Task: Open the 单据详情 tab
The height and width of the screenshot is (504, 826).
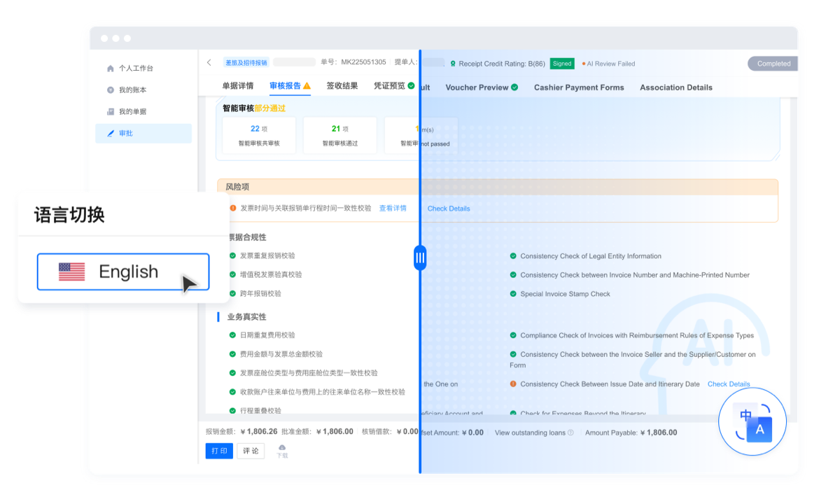Action: [238, 86]
